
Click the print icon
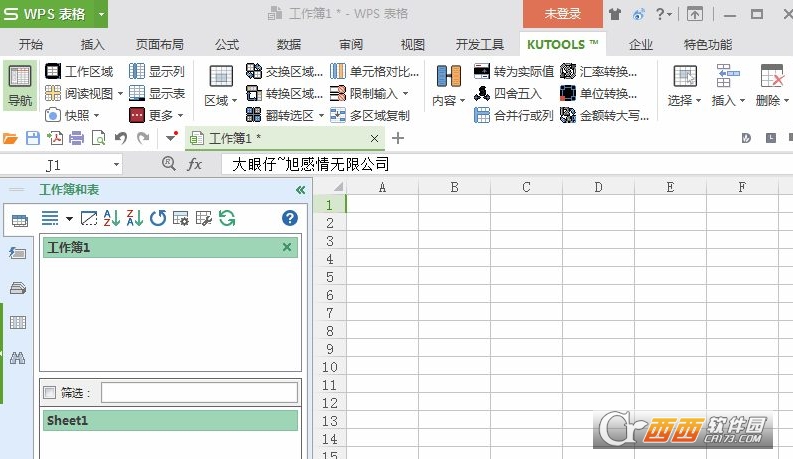click(76, 138)
